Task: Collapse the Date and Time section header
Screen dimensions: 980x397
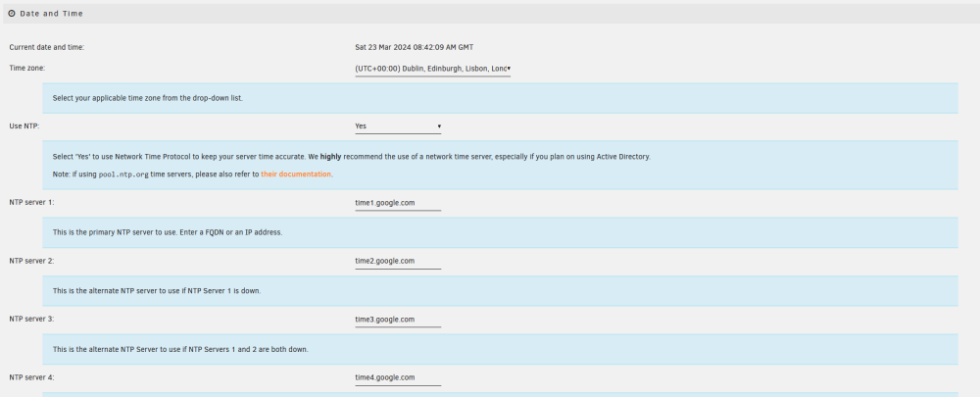Action: pyautogui.click(x=491, y=13)
